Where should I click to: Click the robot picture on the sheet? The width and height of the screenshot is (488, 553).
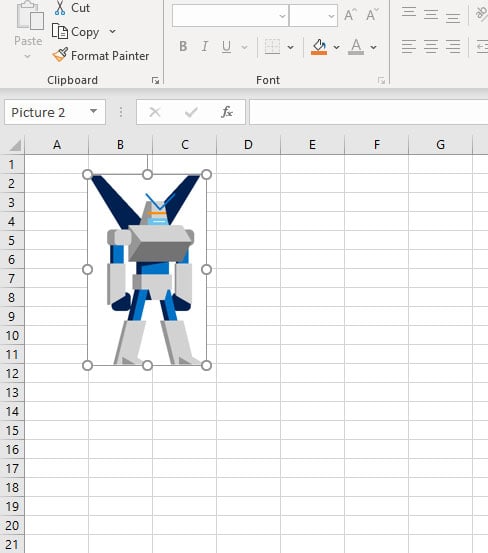pos(147,270)
